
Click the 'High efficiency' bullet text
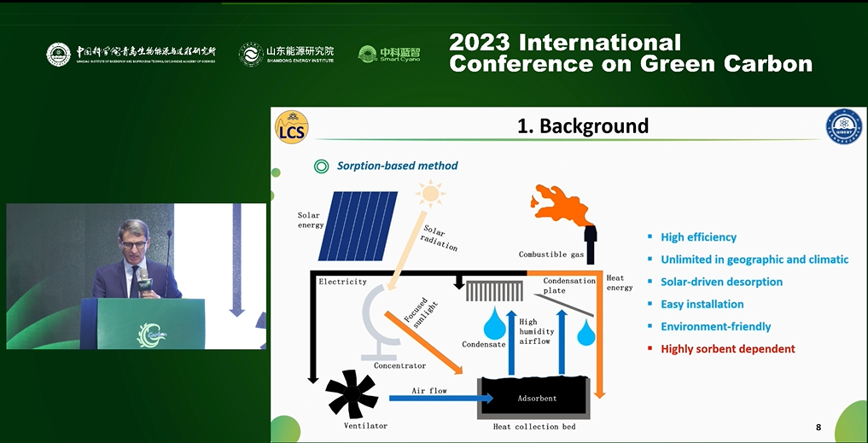[699, 237]
